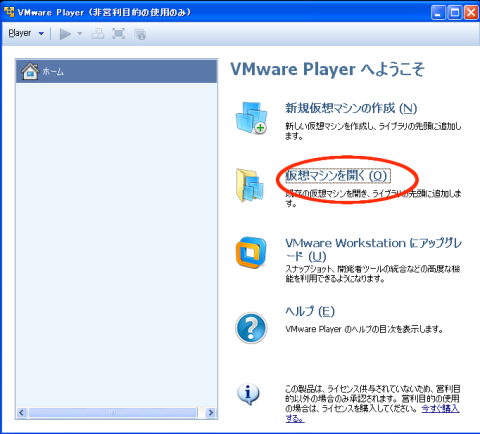Click the 仮想マシンを開く (O) link

pyautogui.click(x=337, y=175)
